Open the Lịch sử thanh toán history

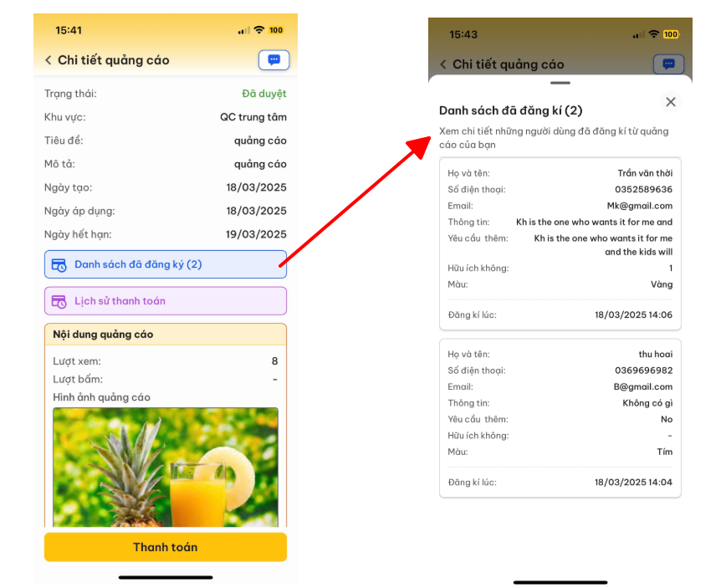[166, 301]
